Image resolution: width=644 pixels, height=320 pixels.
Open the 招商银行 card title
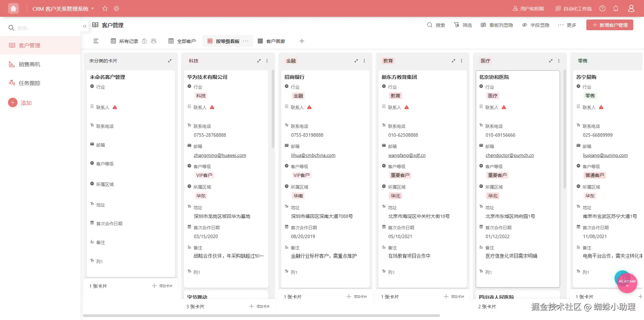pyautogui.click(x=294, y=77)
